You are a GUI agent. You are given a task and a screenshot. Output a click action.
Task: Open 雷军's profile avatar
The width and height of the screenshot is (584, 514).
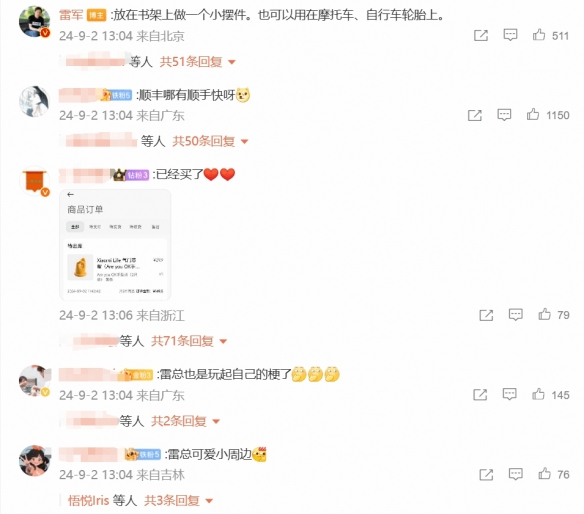(34, 22)
